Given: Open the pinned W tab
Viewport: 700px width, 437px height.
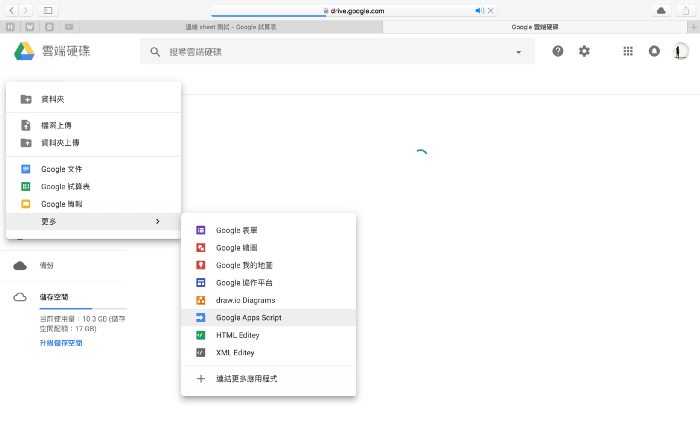Looking at the screenshot, I should (29, 27).
